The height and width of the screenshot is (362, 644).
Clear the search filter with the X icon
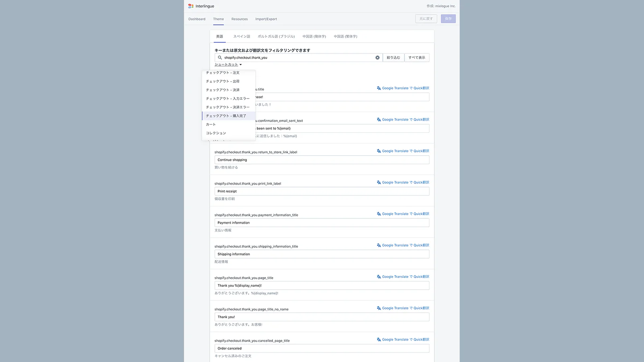point(378,58)
